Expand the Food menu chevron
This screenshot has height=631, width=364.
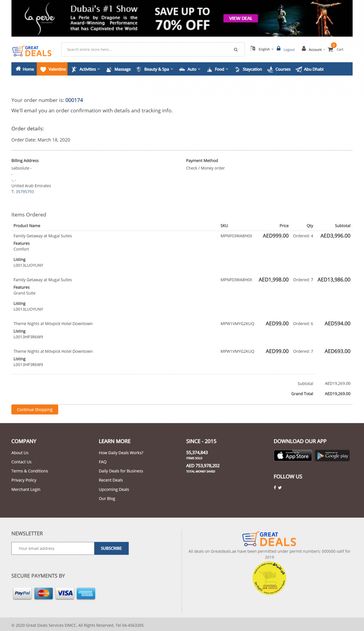[x=227, y=69]
